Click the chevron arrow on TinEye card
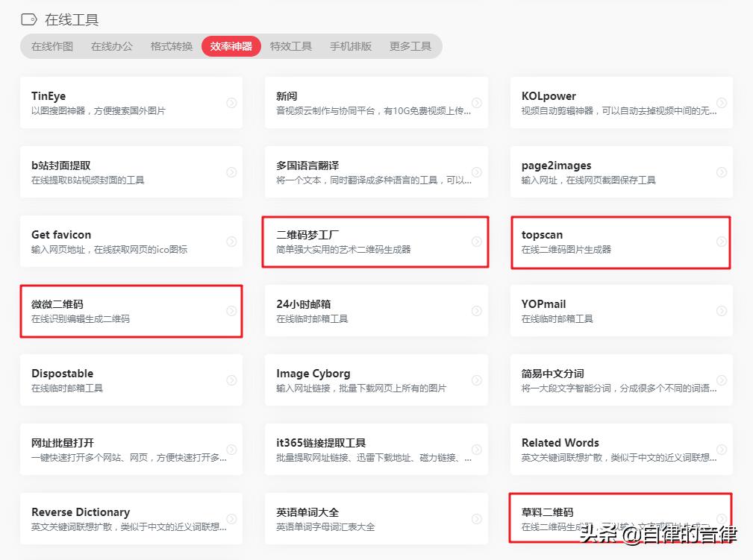Image resolution: width=753 pixels, height=560 pixels. click(231, 103)
